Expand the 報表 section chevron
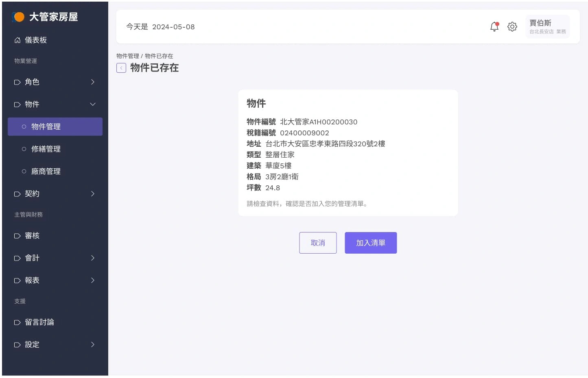Image resolution: width=588 pixels, height=378 pixels. [93, 280]
